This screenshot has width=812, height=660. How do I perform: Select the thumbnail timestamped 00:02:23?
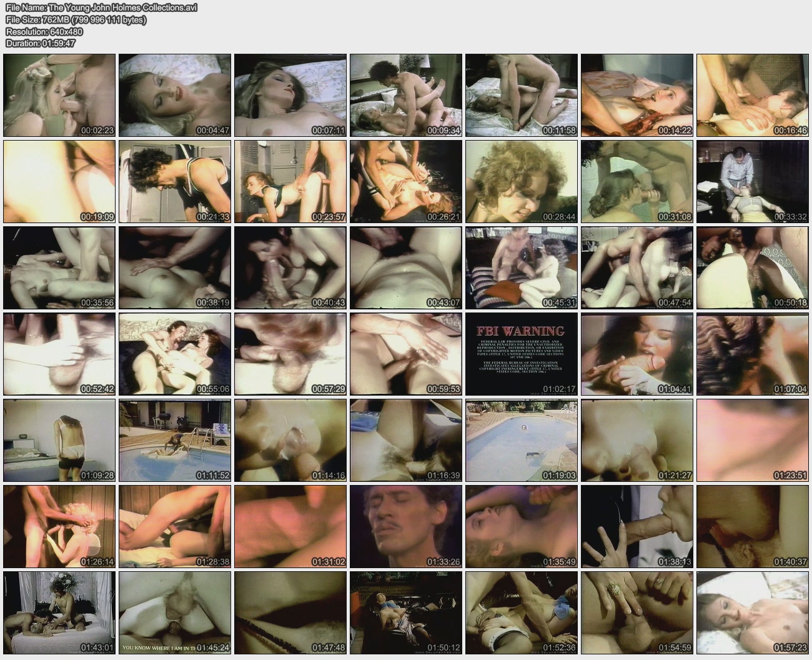[x=59, y=95]
